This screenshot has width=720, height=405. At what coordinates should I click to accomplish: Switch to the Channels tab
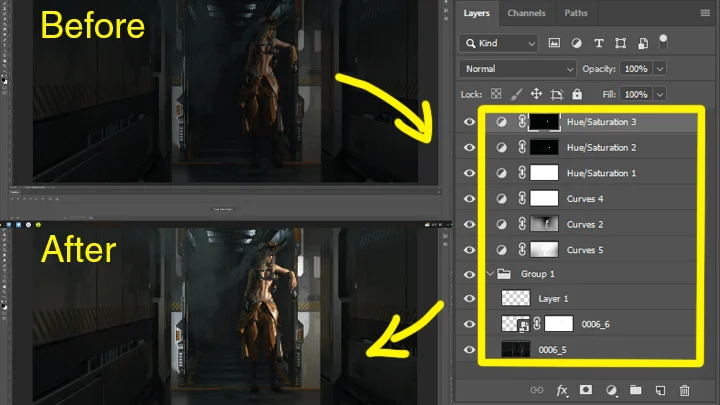pyautogui.click(x=526, y=13)
